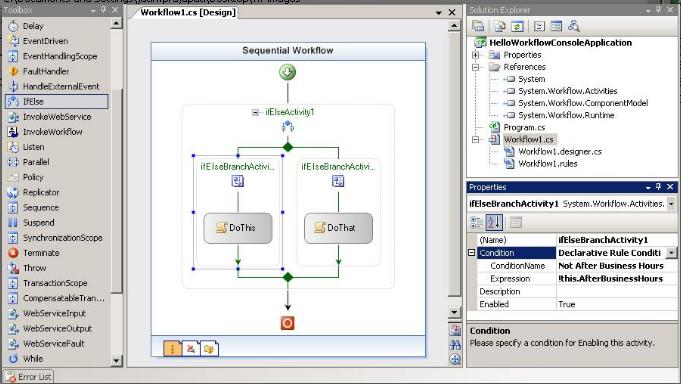Collapse the Condition property group
This screenshot has height=384, width=681.
[x=472, y=253]
